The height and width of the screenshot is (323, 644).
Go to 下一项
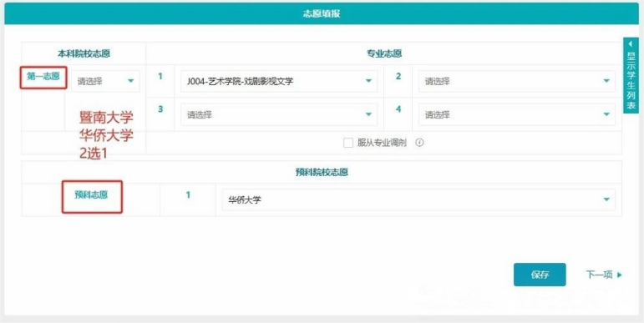tap(604, 275)
